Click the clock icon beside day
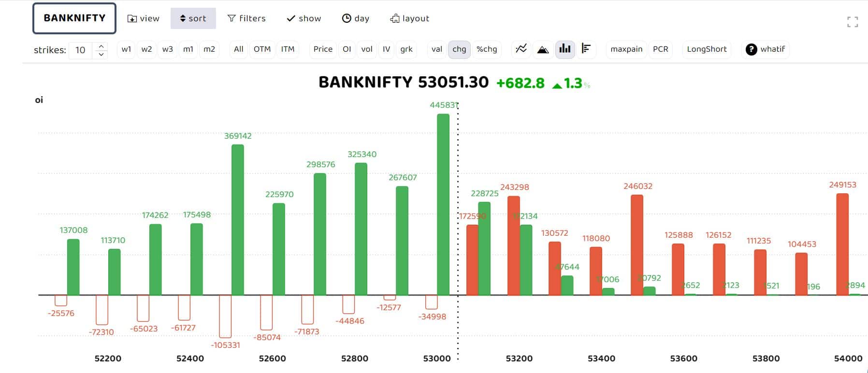The height and width of the screenshot is (373, 868). coord(347,18)
